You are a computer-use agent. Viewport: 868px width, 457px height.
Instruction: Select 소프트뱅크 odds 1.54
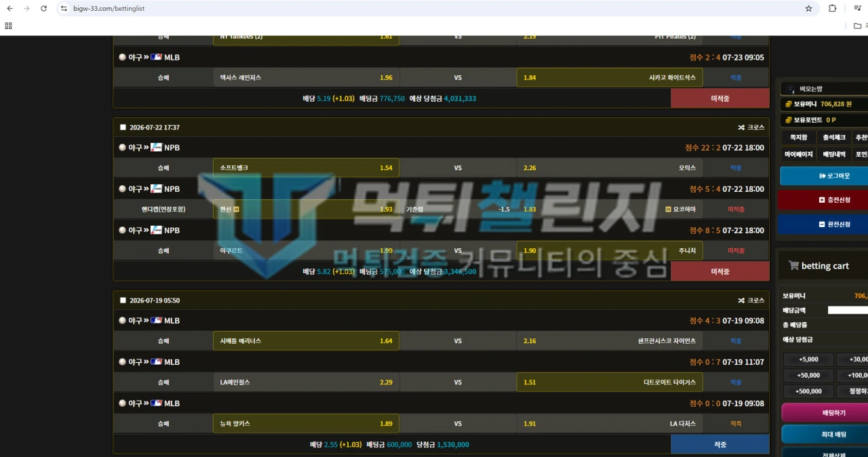tap(306, 168)
